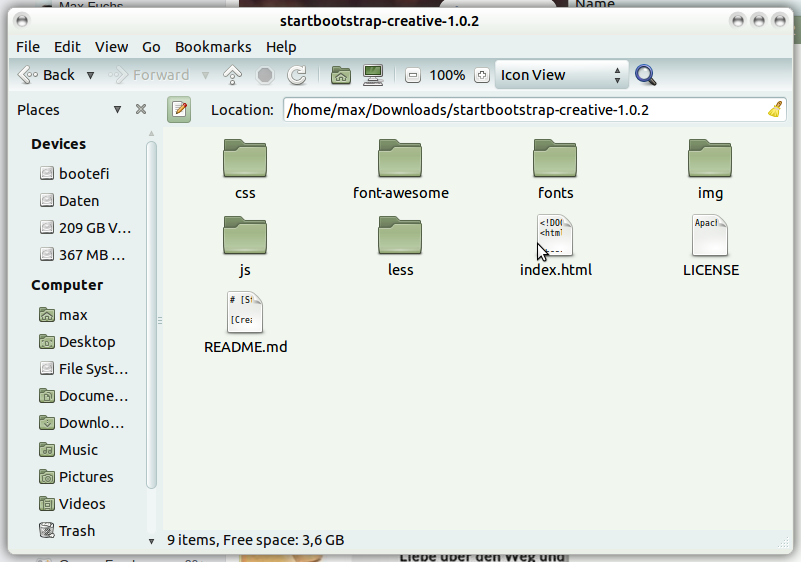
Task: Click the Location path text field
Action: click(x=534, y=110)
